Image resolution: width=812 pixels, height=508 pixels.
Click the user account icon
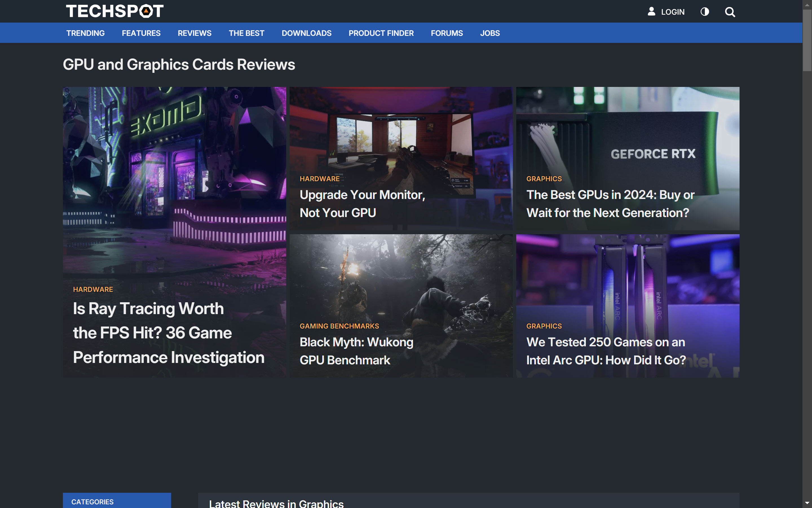tap(651, 11)
